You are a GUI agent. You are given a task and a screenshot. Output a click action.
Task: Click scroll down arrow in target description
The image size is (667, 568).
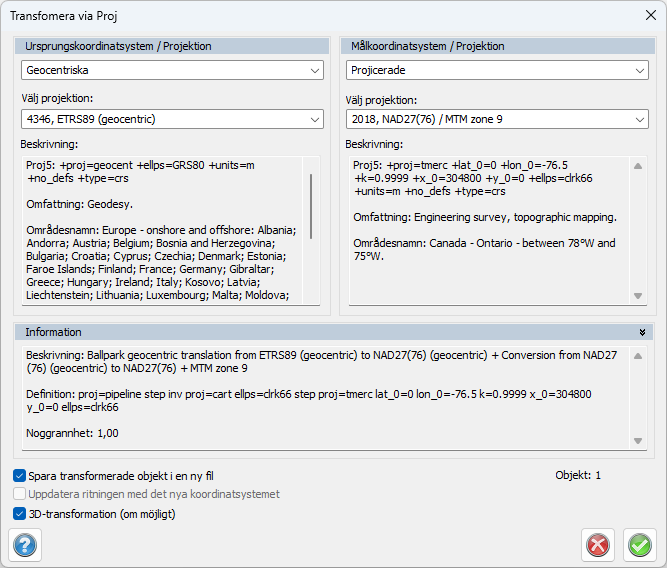(638, 296)
